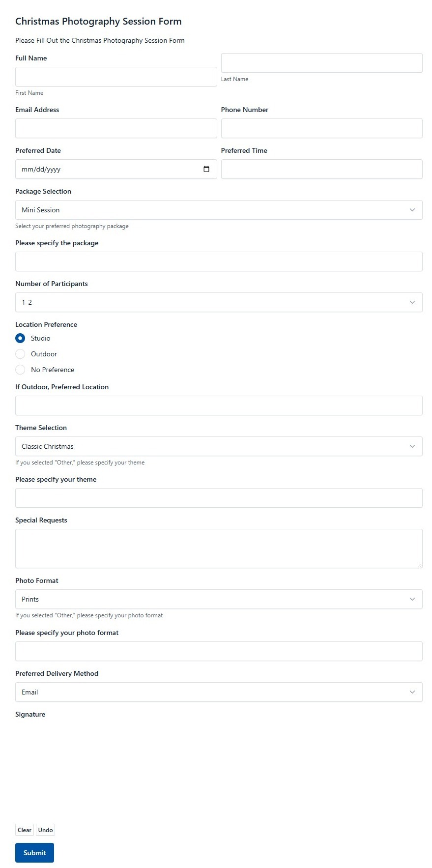Click the Submit button
This screenshot has width=432, height=868.
(34, 853)
